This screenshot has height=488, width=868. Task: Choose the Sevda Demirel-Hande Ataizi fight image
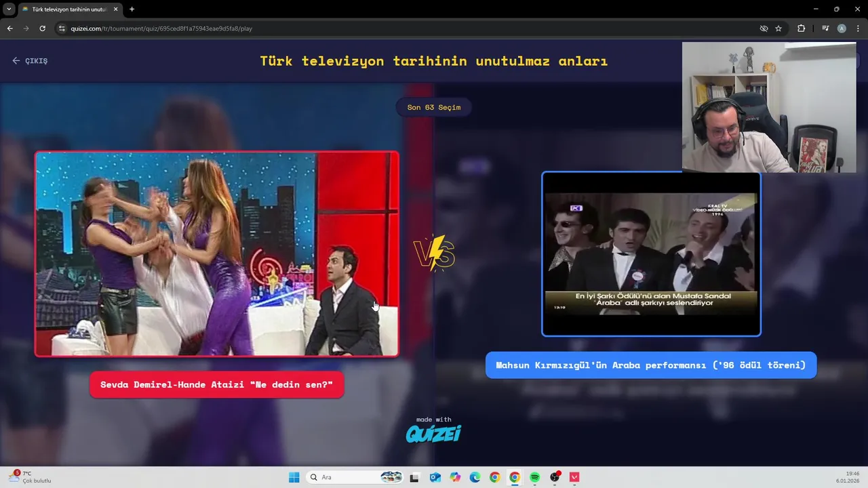click(217, 253)
